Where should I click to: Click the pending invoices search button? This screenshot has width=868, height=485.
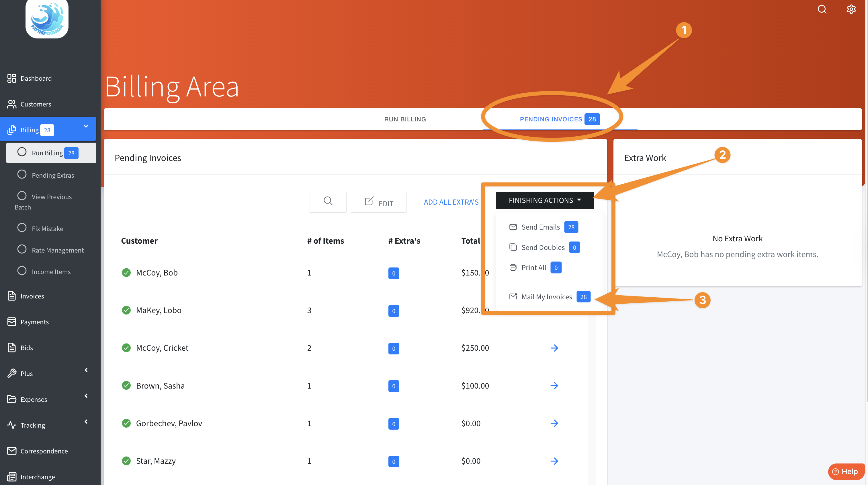[x=328, y=202]
